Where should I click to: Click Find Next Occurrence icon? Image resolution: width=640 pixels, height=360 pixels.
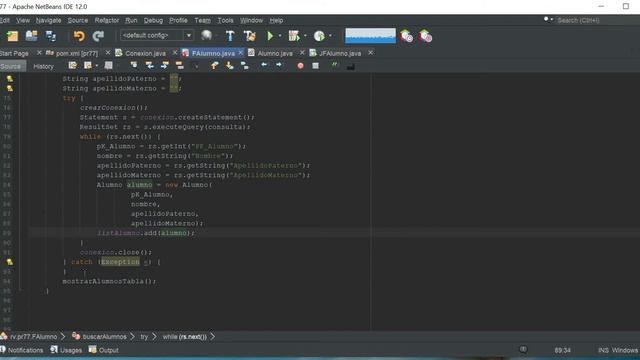[x=164, y=65]
